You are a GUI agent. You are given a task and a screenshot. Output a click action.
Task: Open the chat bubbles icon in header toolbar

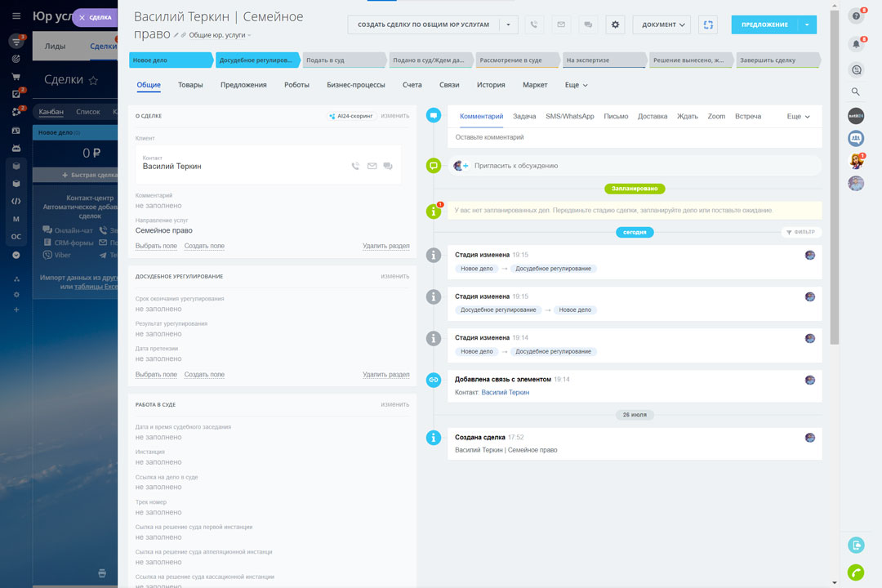coord(588,24)
